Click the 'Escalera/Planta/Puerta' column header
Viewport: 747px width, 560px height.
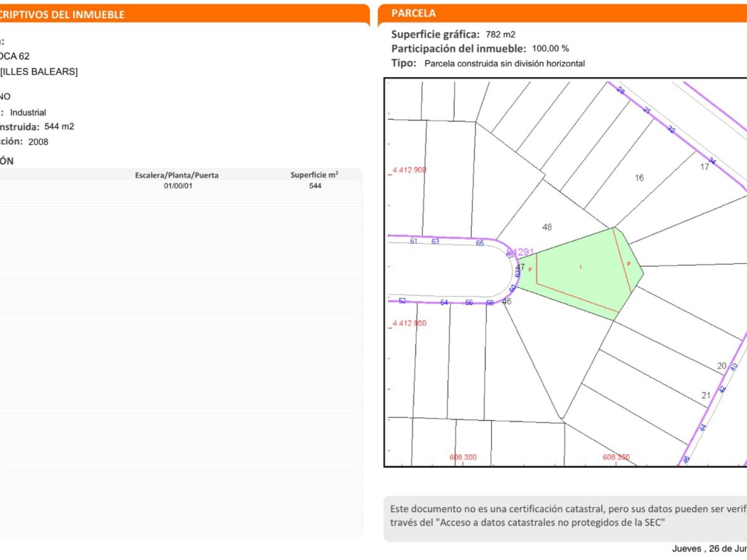[x=177, y=175]
